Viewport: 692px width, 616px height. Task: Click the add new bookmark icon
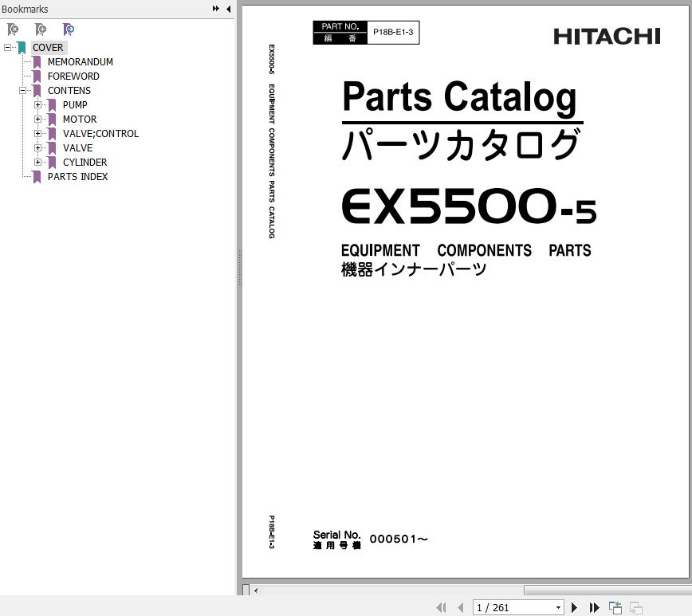41,29
